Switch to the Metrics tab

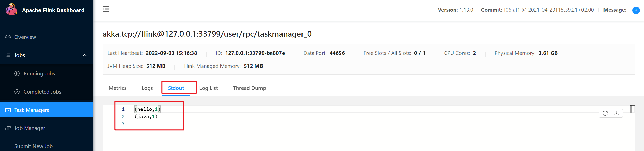tap(117, 88)
